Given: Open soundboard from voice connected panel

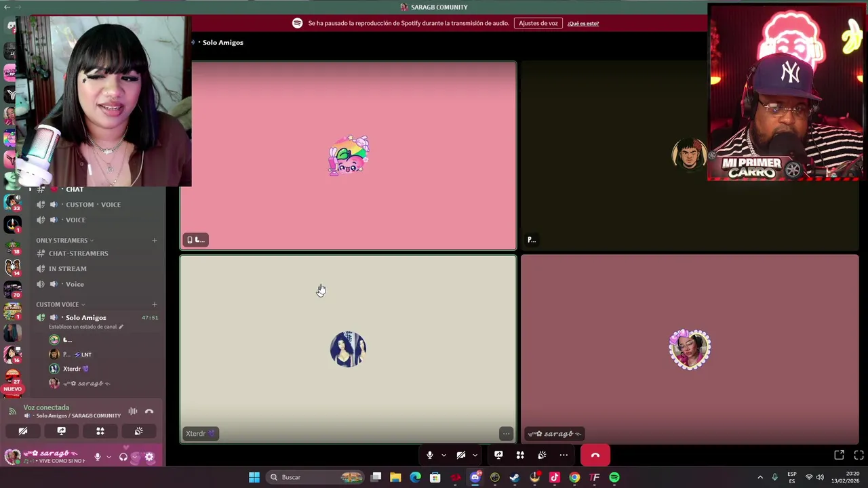Looking at the screenshot, I should pos(138,431).
